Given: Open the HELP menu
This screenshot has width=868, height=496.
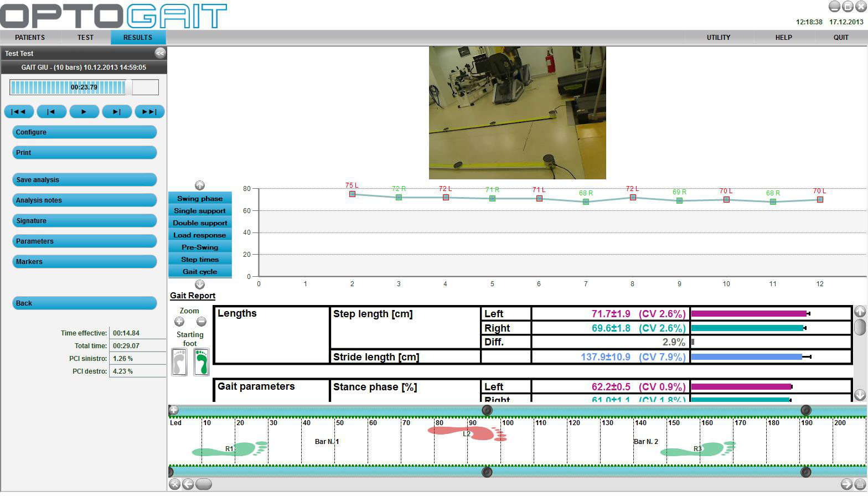Looking at the screenshot, I should tap(783, 38).
